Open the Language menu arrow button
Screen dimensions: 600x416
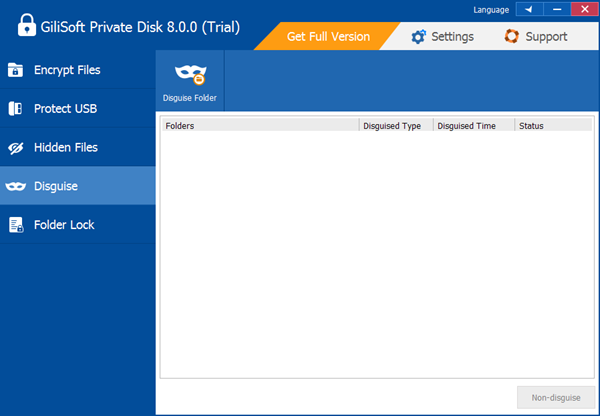coord(529,9)
